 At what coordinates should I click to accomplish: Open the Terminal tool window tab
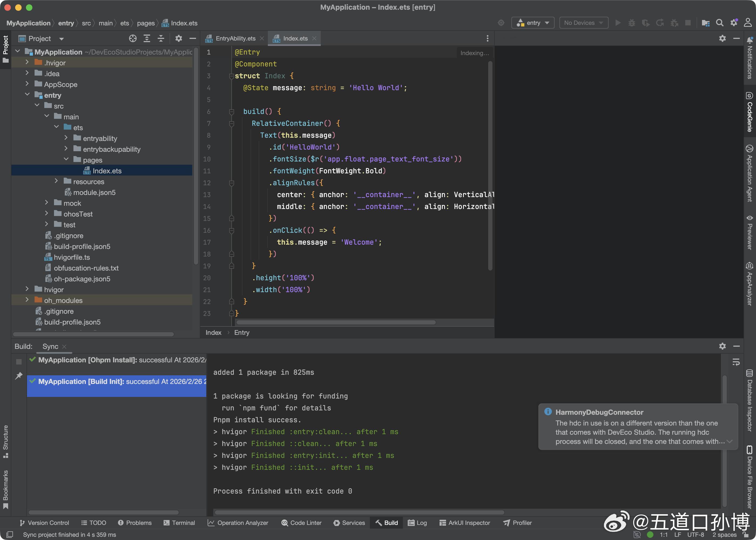tap(179, 523)
